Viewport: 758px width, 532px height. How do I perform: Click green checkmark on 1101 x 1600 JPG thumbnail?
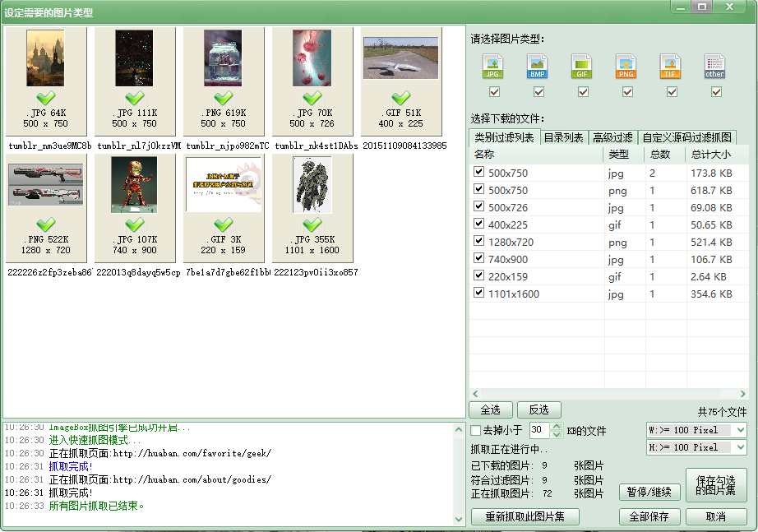312,224
